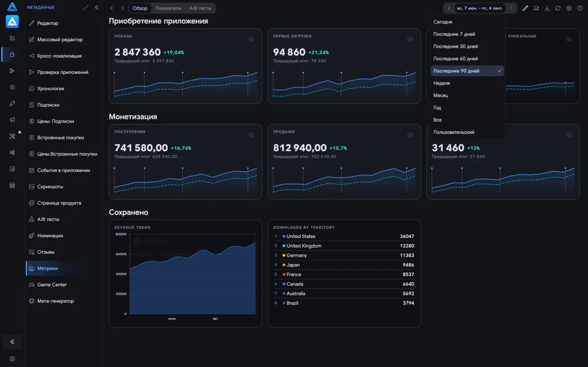
Task: Choose Год in the date list
Action: click(468, 108)
